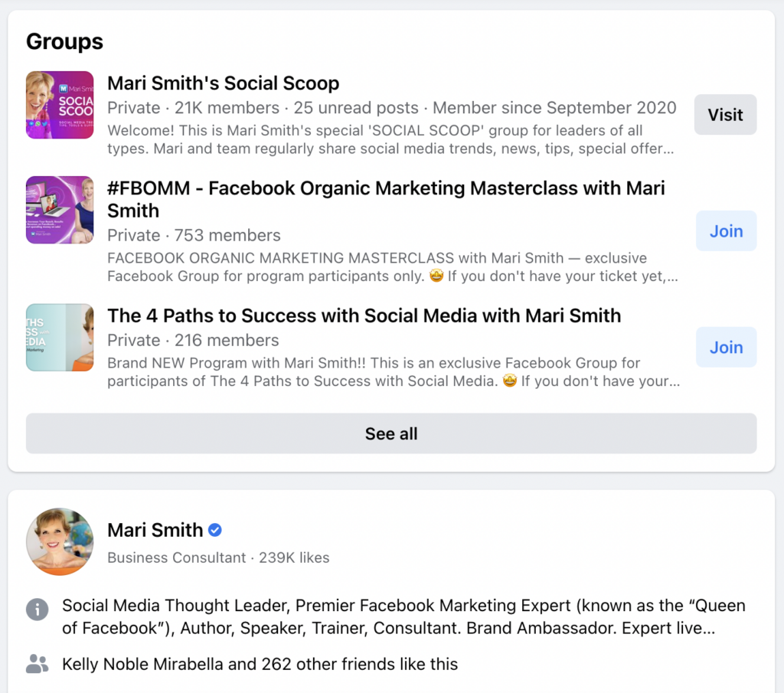This screenshot has height=693, width=784.
Task: Join the #FBOMM Masterclass group
Action: 726,230
